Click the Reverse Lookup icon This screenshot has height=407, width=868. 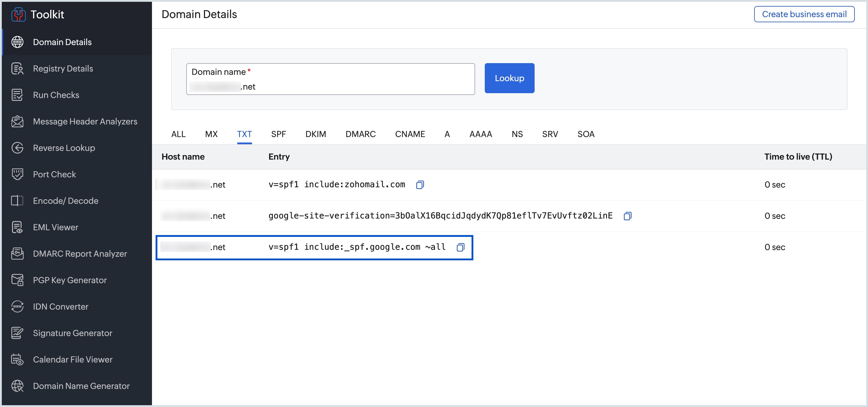click(17, 148)
